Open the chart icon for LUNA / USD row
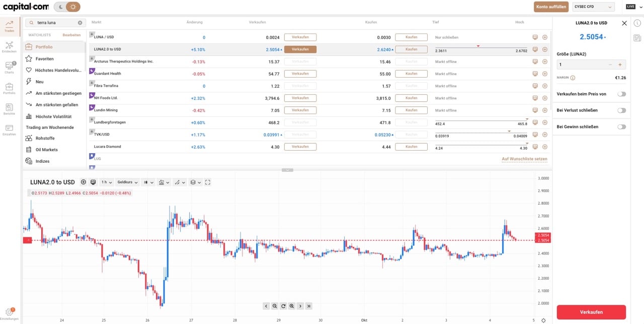This screenshot has height=324, width=644. [x=535, y=37]
